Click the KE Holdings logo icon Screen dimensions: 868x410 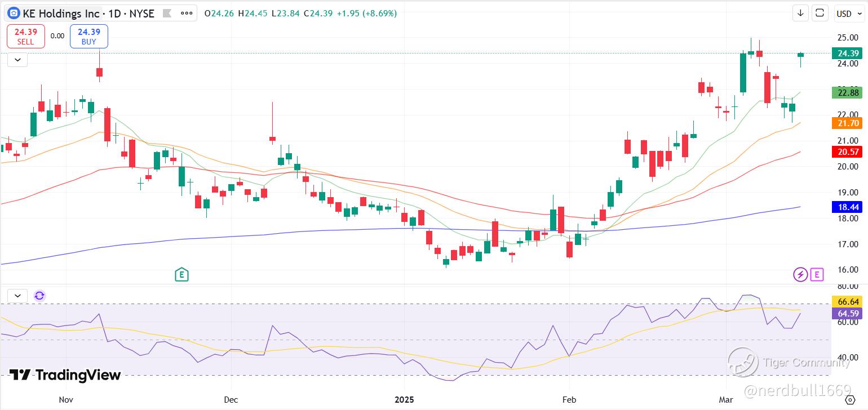(x=14, y=13)
